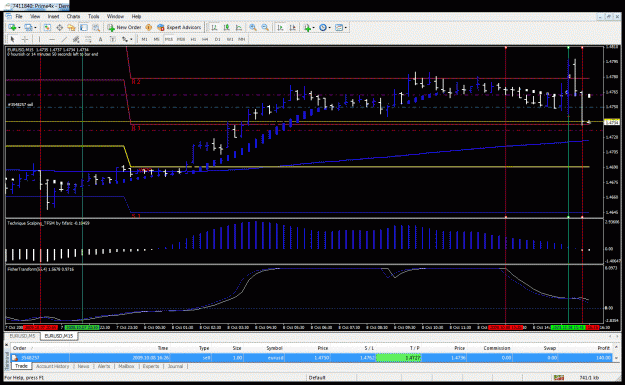Open the File menu
This screenshot has width=625, height=385.
[19, 16]
